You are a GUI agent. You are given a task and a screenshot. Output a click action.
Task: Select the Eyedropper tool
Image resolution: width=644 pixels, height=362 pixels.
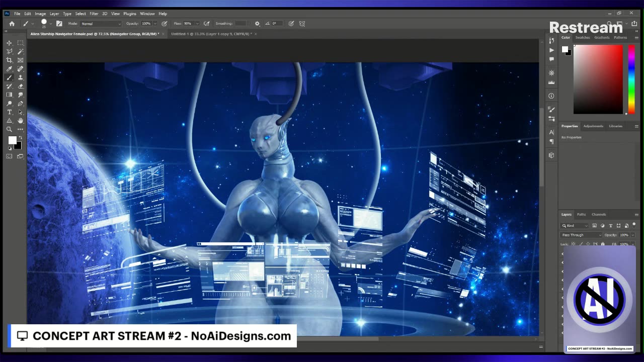tap(9, 69)
